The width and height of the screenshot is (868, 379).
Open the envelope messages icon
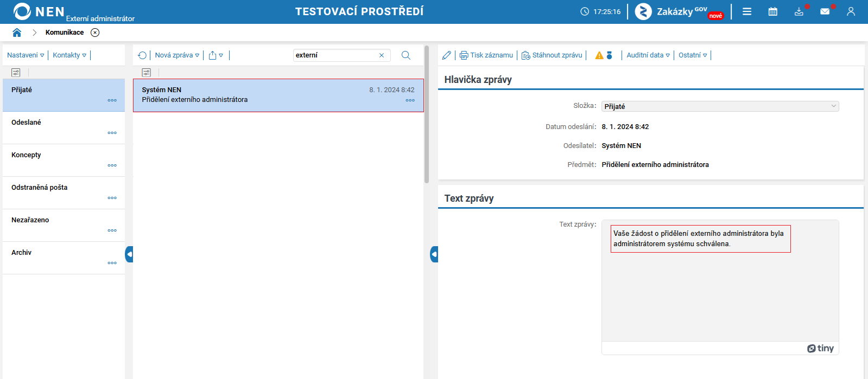(x=825, y=11)
